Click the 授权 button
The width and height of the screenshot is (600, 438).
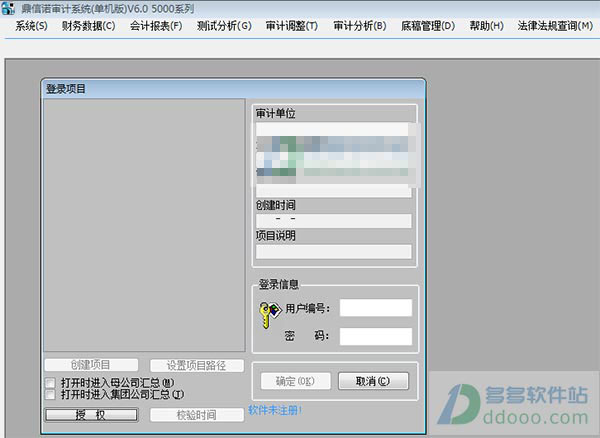click(91, 415)
